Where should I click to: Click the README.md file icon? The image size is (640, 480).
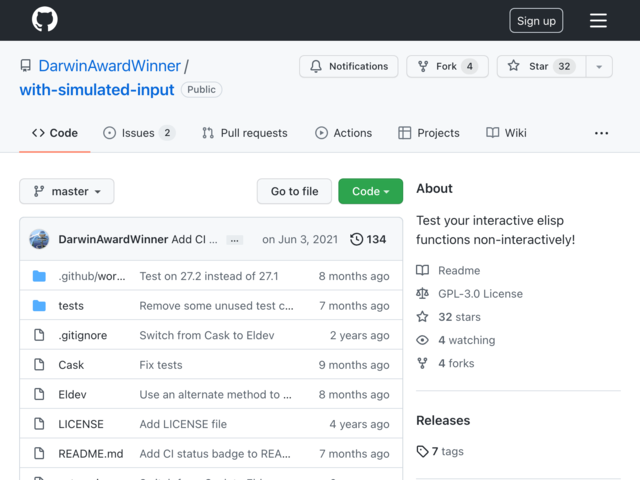39,453
